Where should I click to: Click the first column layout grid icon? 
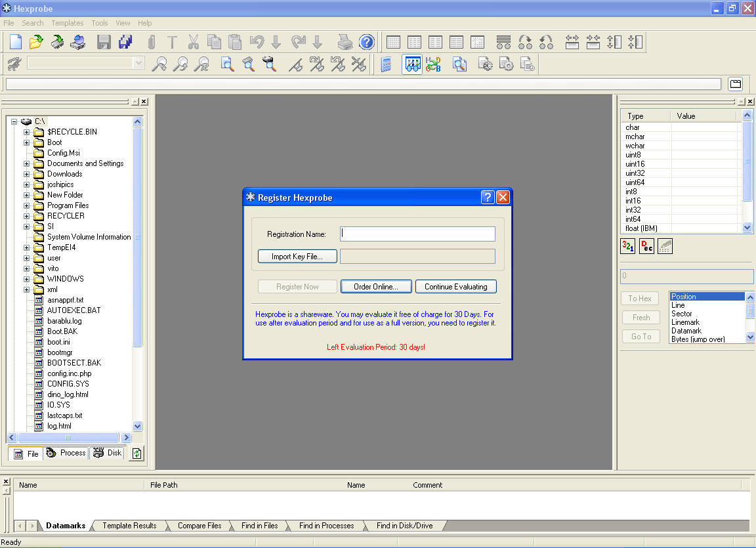[394, 42]
